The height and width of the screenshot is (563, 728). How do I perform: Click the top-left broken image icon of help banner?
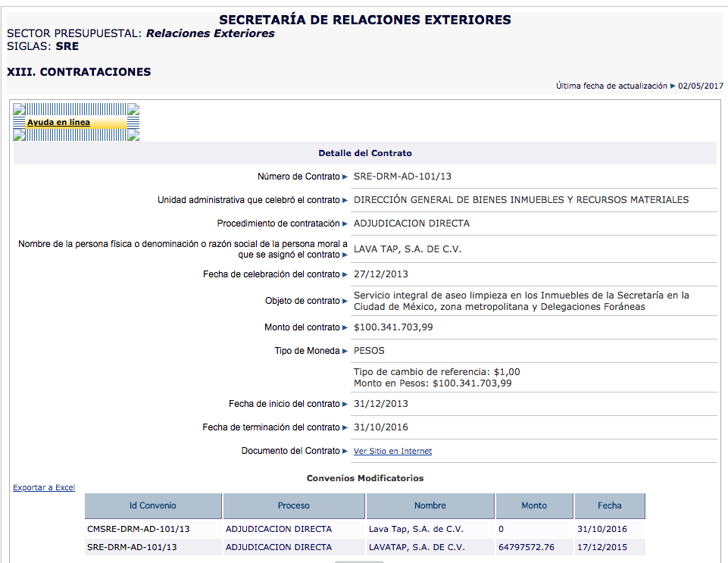coord(19,109)
